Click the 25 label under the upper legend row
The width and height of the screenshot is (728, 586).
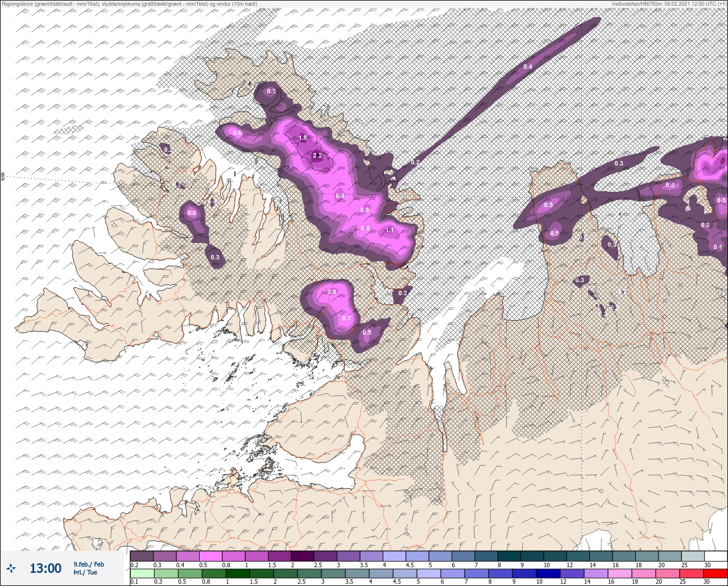[684, 564]
